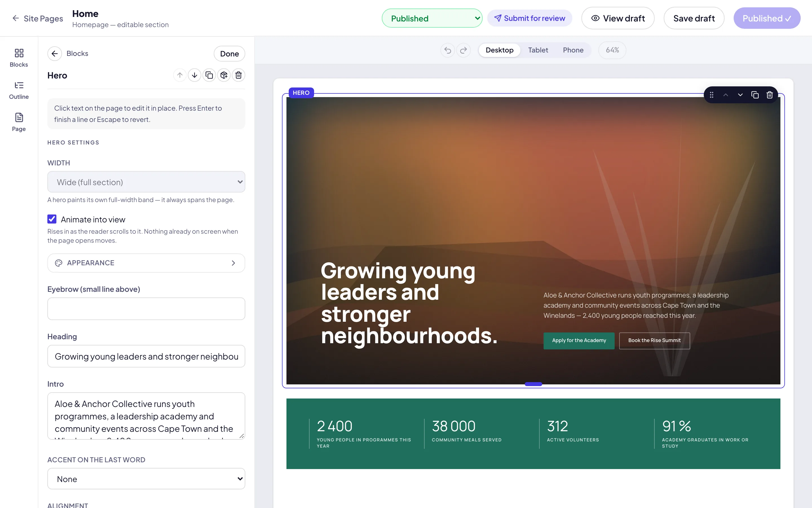The height and width of the screenshot is (508, 812).
Task: Duplicate hero from canvas floating toolbar
Action: [755, 95]
